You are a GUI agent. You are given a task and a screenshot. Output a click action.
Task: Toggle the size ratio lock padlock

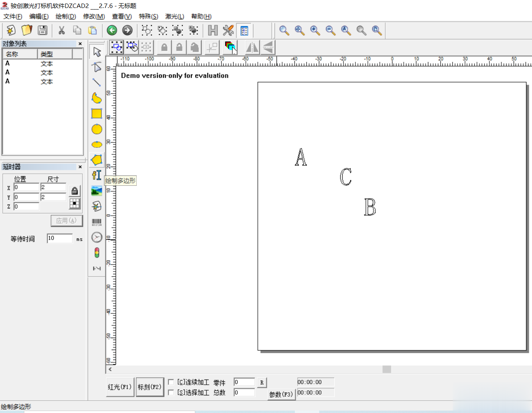(75, 191)
